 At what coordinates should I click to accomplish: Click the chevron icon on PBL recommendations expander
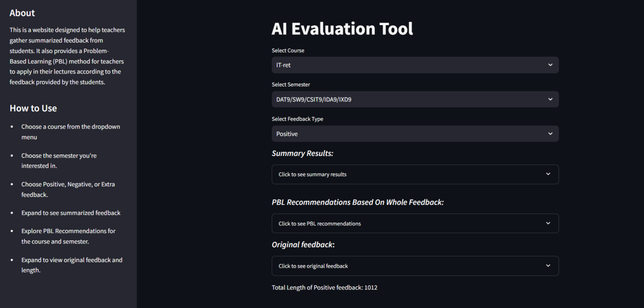(x=548, y=223)
